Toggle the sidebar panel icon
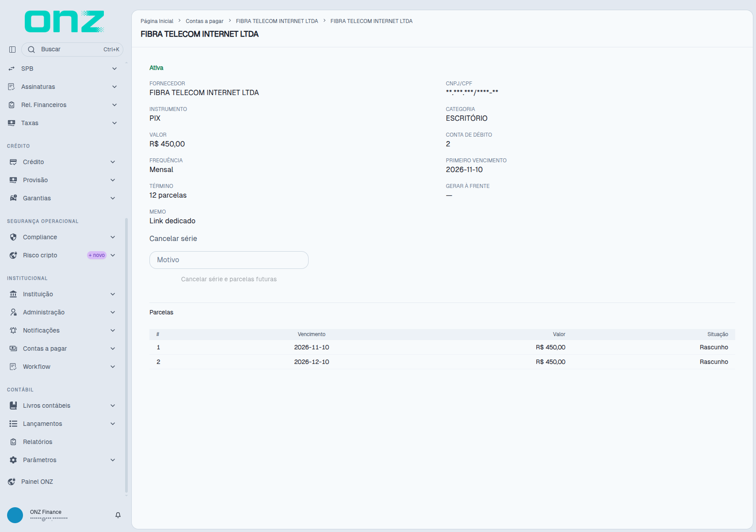 (x=12, y=50)
